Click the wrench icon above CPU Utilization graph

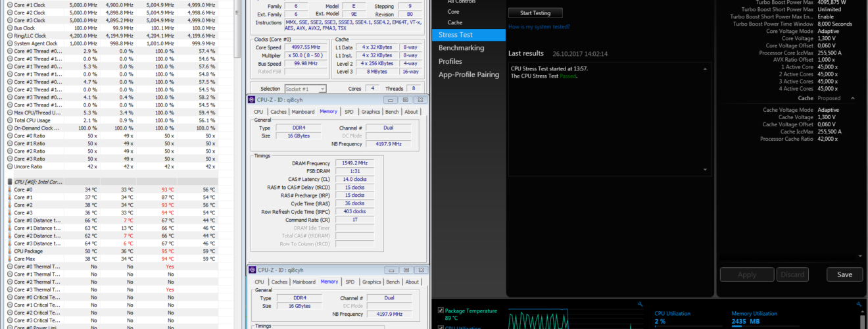pos(640,304)
